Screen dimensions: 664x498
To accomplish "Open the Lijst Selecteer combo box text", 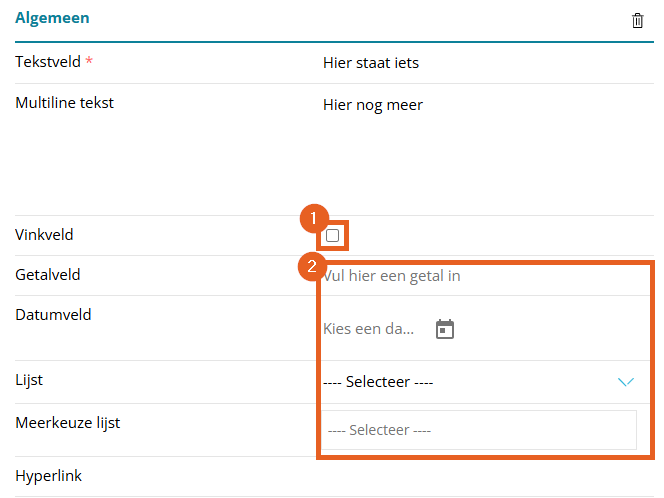I will (x=378, y=382).
